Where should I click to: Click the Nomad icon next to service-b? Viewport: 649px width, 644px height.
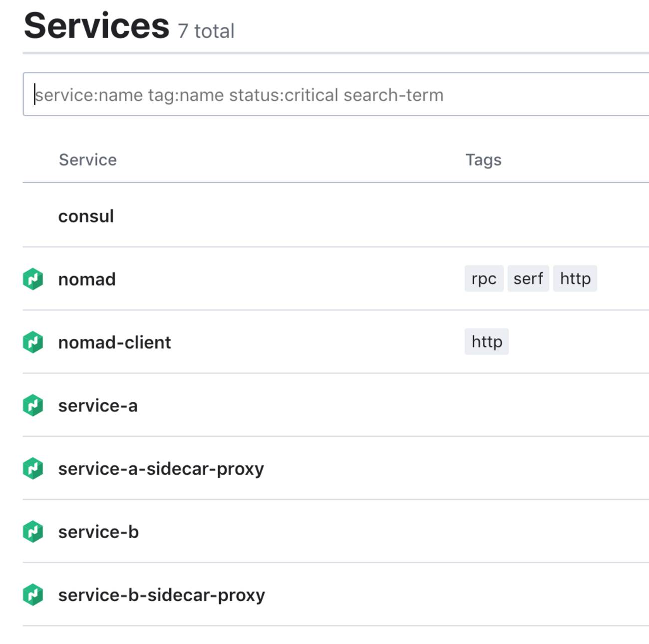click(x=33, y=532)
